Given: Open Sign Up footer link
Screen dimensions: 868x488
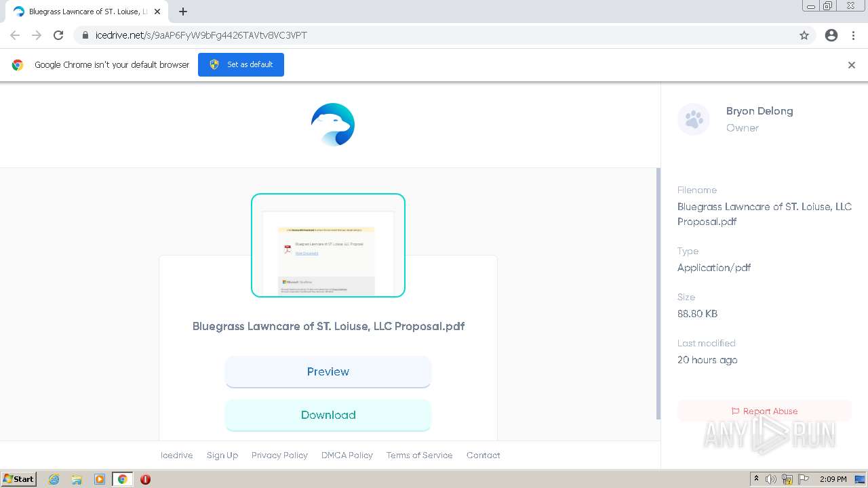Looking at the screenshot, I should pos(222,455).
